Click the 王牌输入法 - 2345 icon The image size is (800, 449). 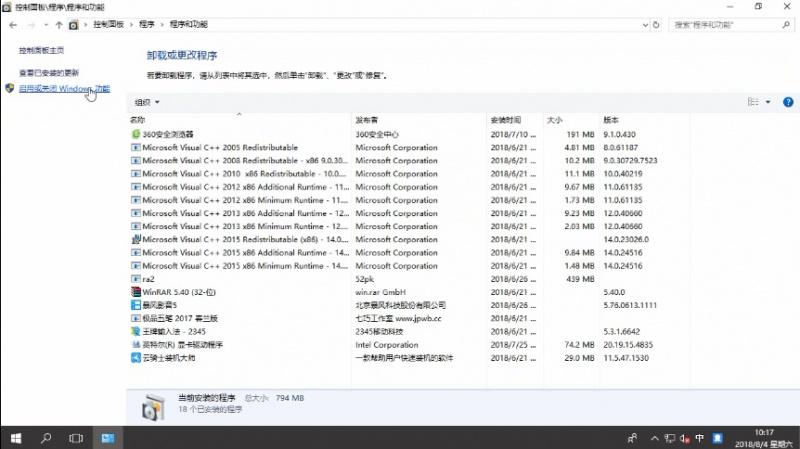[x=136, y=332]
